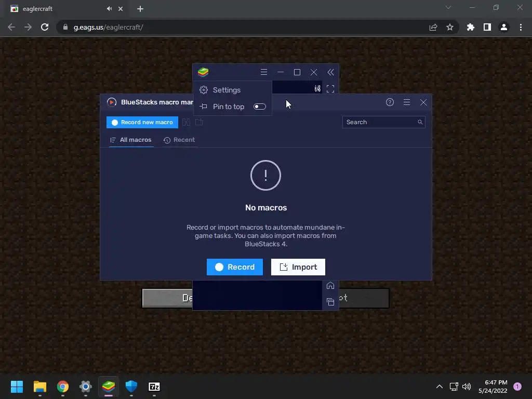The height and width of the screenshot is (399, 532).
Task: Open 7-Zip from the taskbar
Action: 154,387
